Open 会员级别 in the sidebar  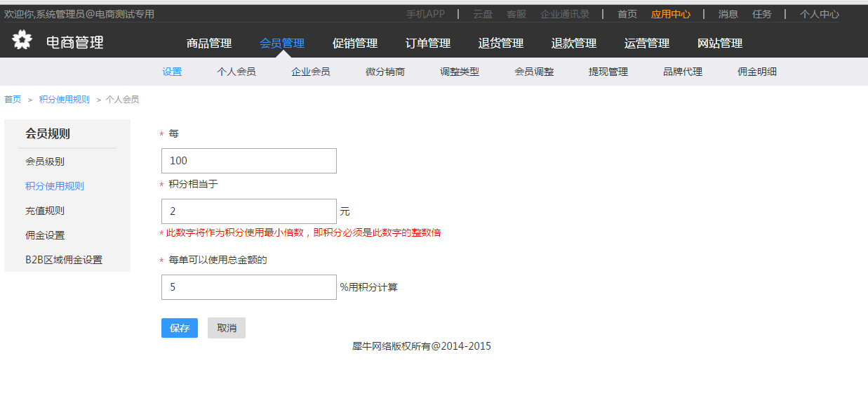click(45, 162)
